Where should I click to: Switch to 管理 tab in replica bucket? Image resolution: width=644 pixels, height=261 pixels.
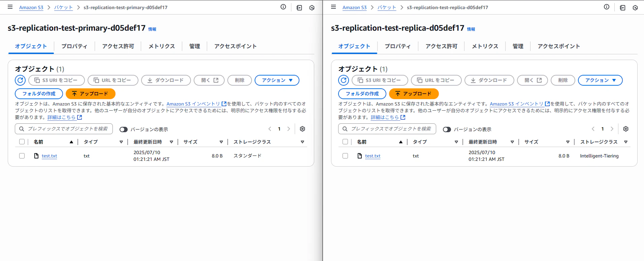point(518,46)
